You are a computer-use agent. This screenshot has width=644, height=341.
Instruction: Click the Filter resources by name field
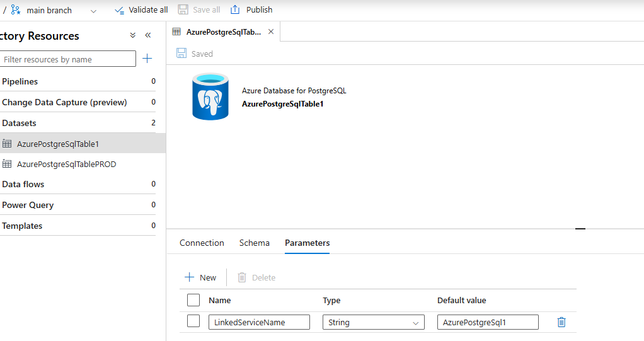point(68,59)
